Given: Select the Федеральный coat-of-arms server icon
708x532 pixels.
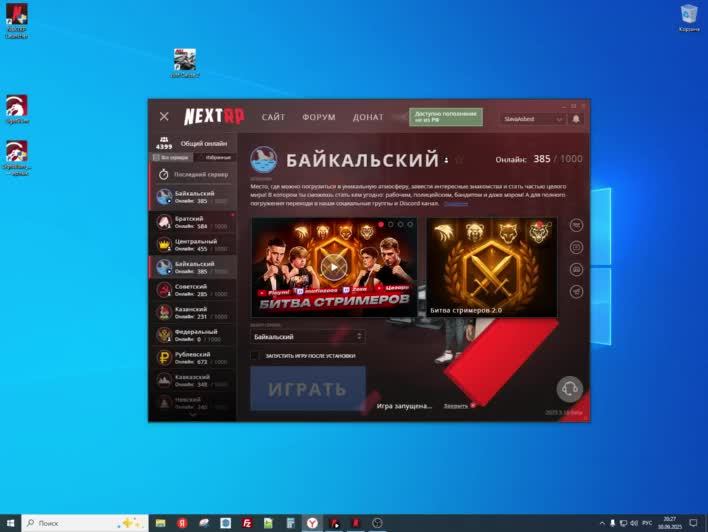Looking at the screenshot, I should click(164, 335).
